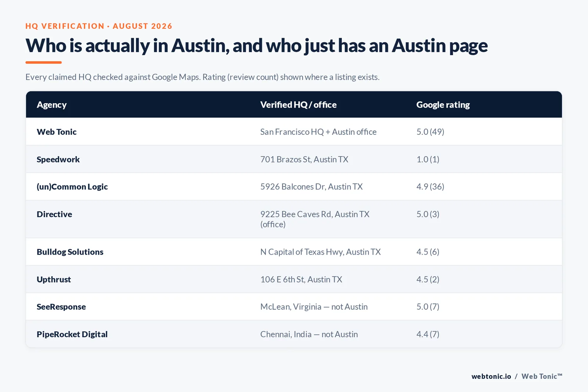
Task: Select the "(un)Common Logic" agency name
Action: coord(72,187)
